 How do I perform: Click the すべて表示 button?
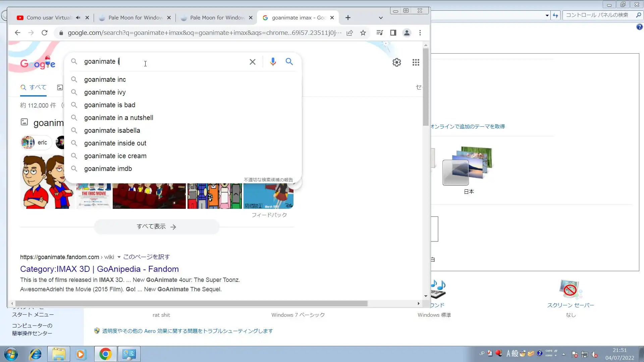pyautogui.click(x=156, y=227)
